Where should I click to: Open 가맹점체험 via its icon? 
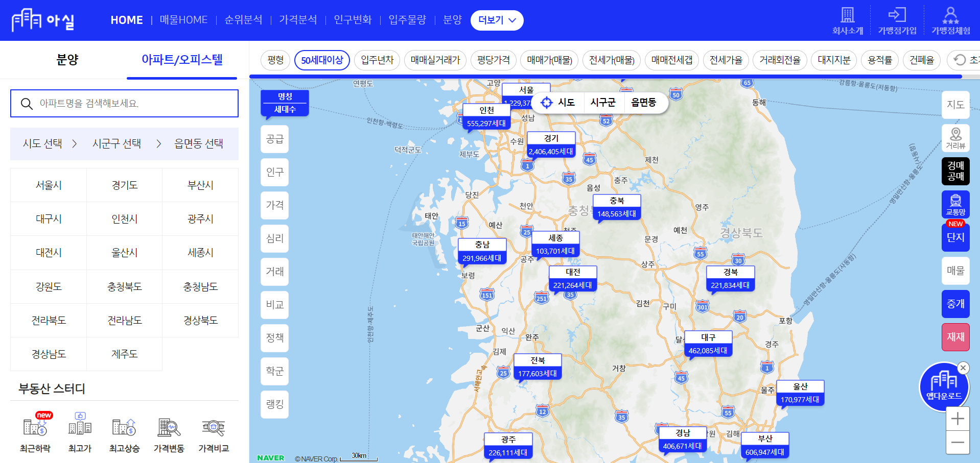tap(950, 19)
